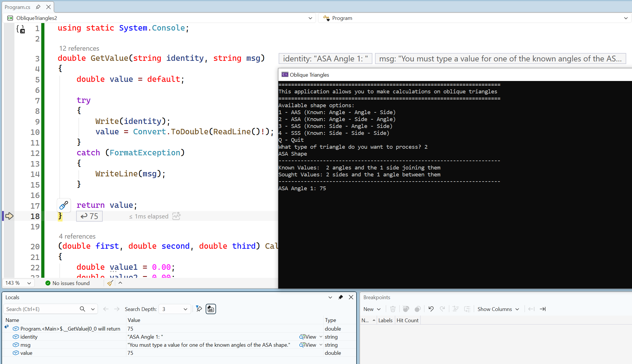Screen dimensions: 632x364
Task: Click the Value column header in Locals
Action: pyautogui.click(x=134, y=320)
